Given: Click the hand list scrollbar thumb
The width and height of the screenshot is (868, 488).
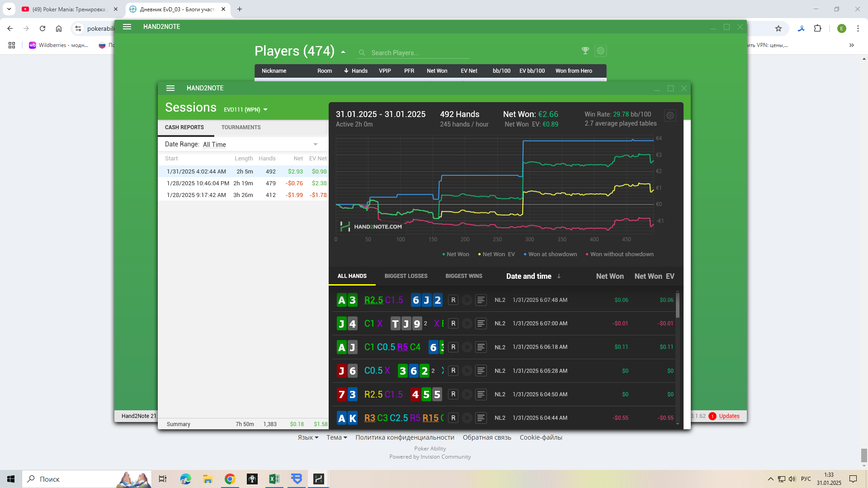Looking at the screenshot, I should click(x=677, y=305).
